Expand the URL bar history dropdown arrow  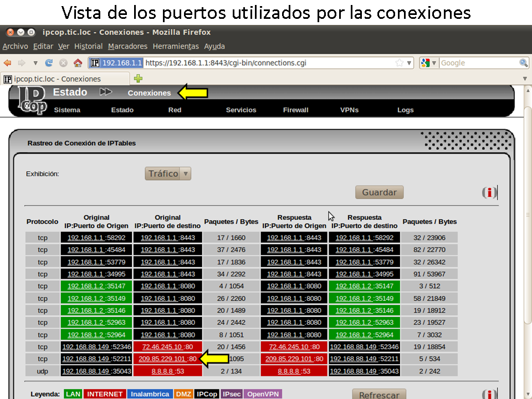tap(410, 63)
